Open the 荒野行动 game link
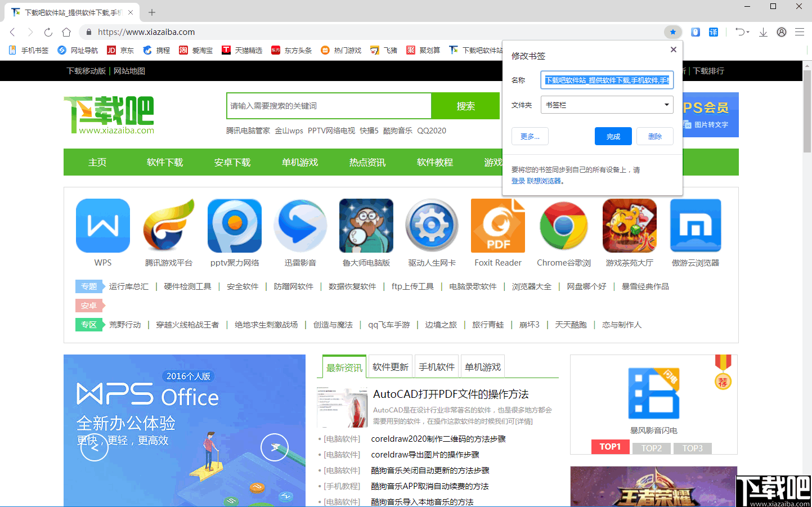The height and width of the screenshot is (507, 812). pyautogui.click(x=125, y=325)
